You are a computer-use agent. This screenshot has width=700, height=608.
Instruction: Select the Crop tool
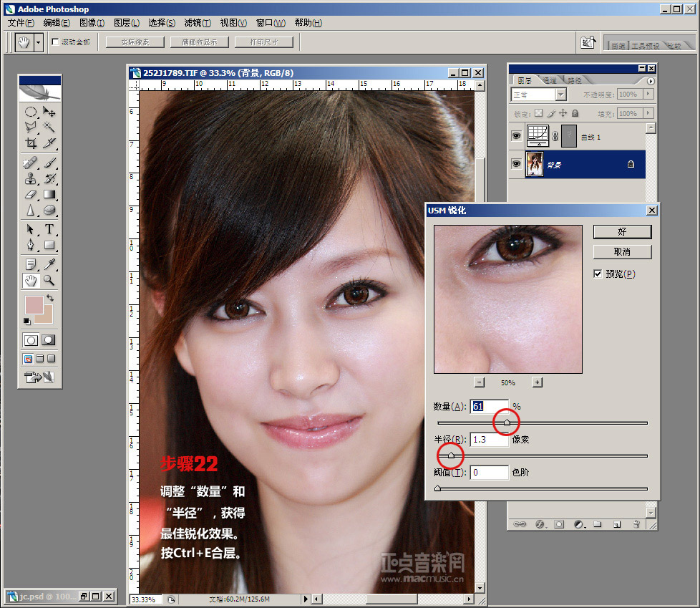tap(31, 143)
